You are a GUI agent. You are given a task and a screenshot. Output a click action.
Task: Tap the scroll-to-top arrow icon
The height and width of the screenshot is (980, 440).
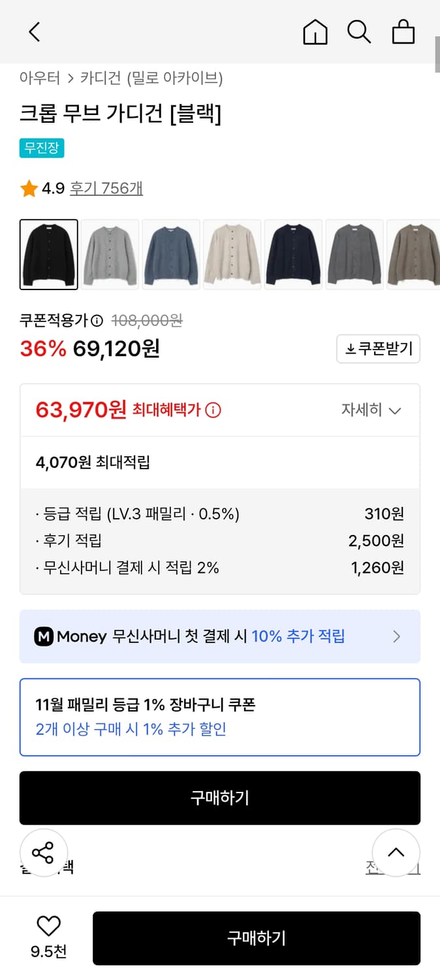[x=396, y=853]
